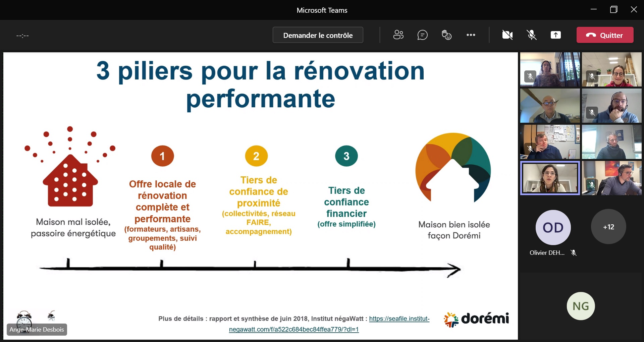This screenshot has height=342, width=644.
Task: Restore down the Teams window
Action: point(613,10)
